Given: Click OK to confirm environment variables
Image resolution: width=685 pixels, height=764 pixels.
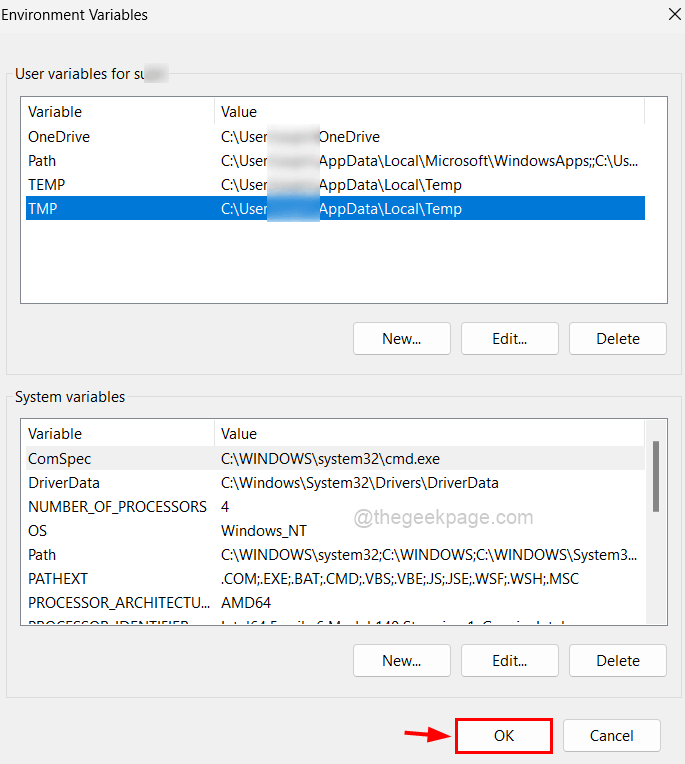Looking at the screenshot, I should [503, 736].
